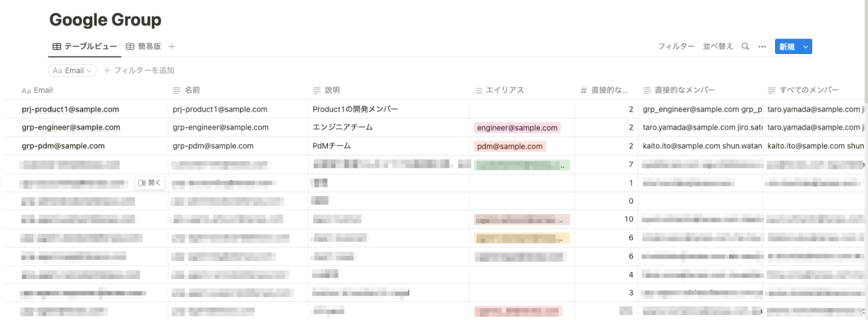Open the three-dot more options menu
Viewport: 868px width, 320px height.
762,47
